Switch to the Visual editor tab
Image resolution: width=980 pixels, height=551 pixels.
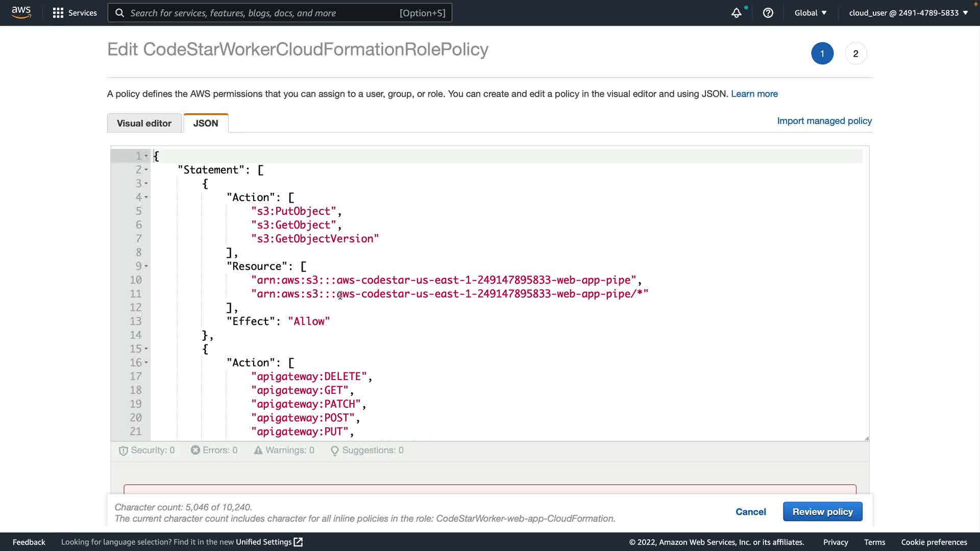pyautogui.click(x=144, y=123)
